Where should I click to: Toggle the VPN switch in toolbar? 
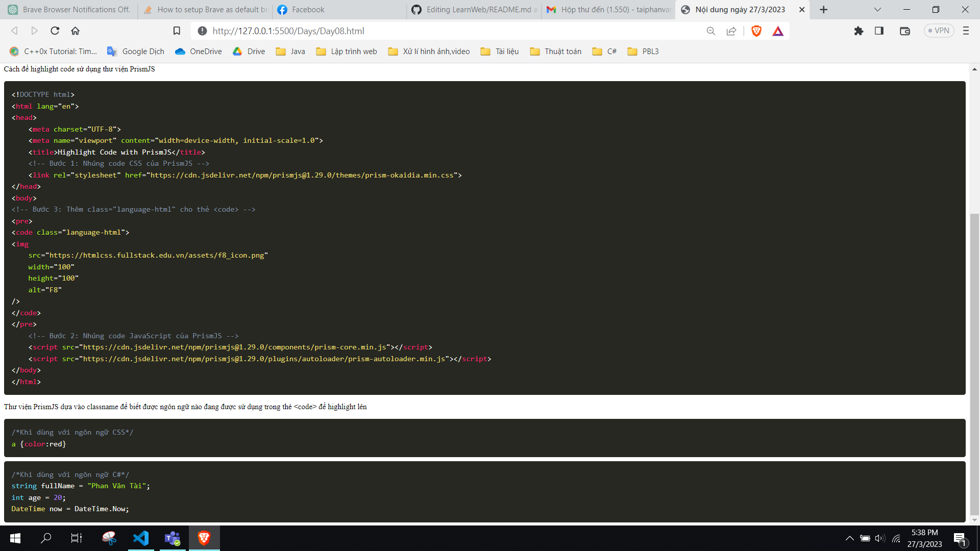point(939,31)
